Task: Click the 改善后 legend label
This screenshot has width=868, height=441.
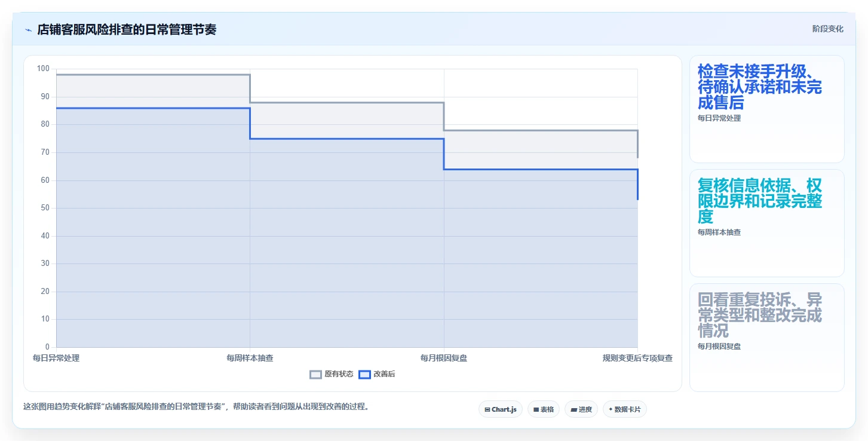Action: [384, 375]
